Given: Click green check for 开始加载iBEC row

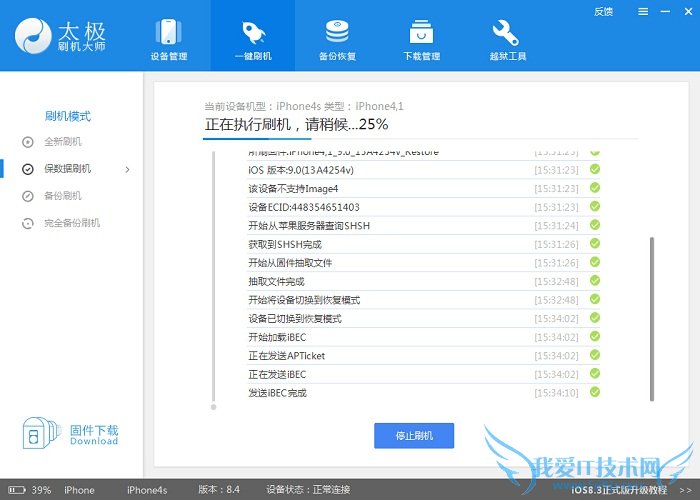Looking at the screenshot, I should (x=595, y=336).
